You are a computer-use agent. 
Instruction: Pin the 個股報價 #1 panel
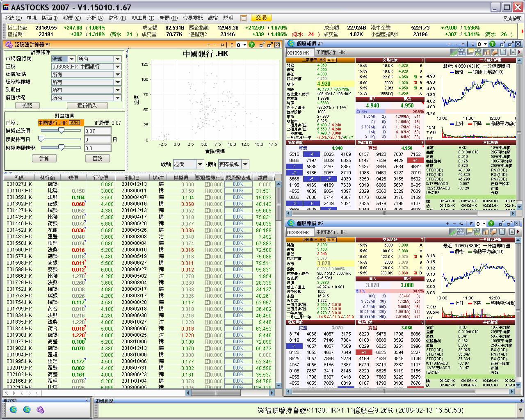pos(463,44)
